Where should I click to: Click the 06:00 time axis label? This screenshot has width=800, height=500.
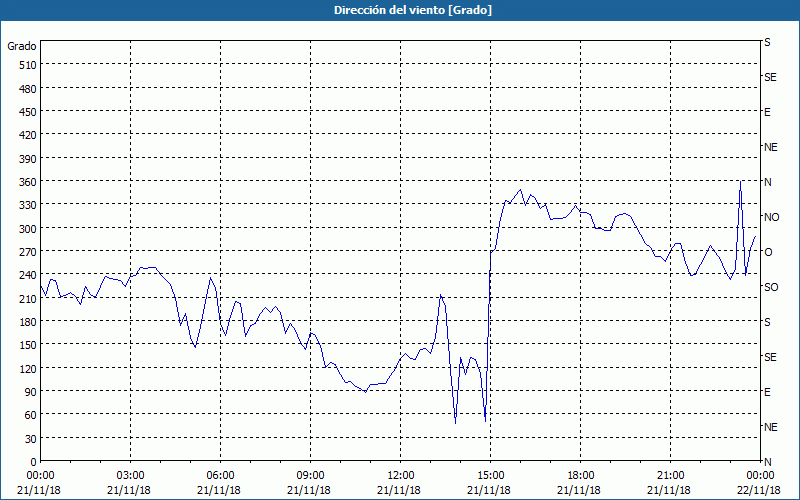click(220, 476)
